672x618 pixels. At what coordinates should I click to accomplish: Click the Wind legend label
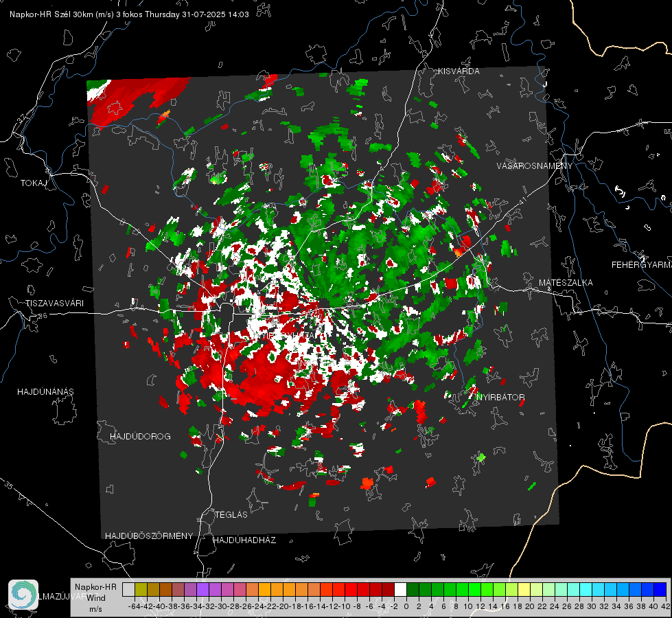[x=96, y=598]
